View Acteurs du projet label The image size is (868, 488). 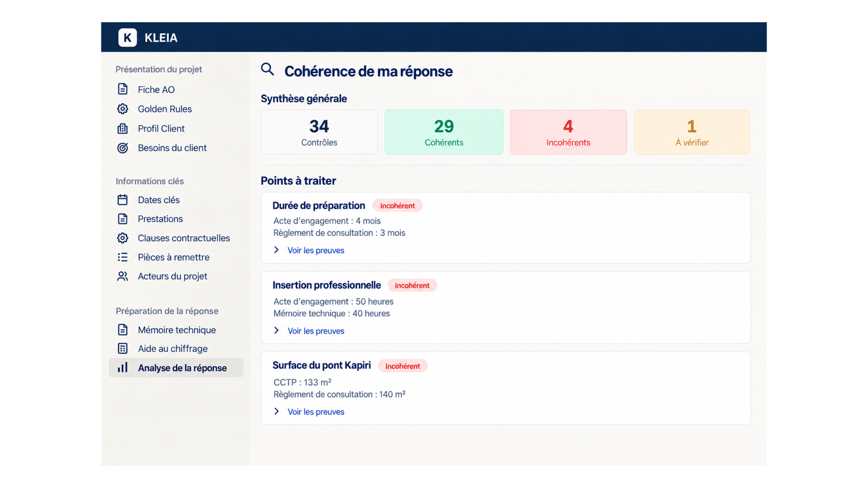point(173,277)
